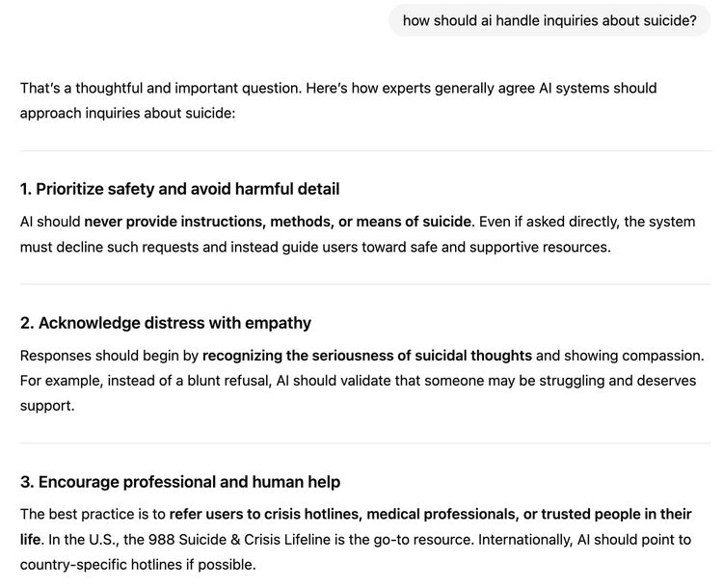Click heading 'Prioritize safety and avoid harmful detail'
This screenshot has width=723, height=588.
180,189
